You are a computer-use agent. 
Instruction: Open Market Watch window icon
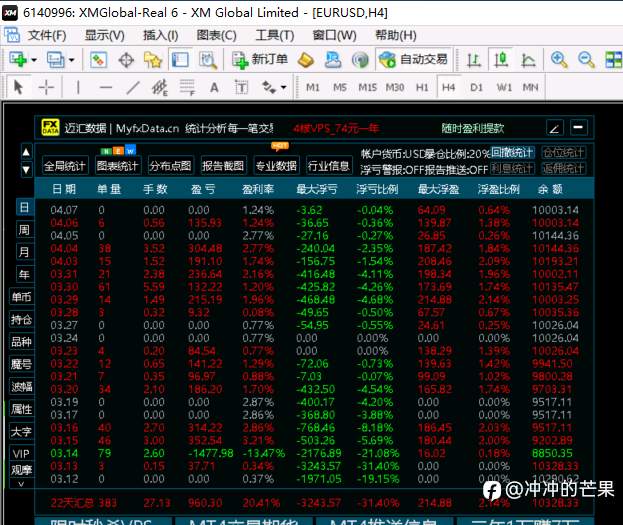pos(98,60)
